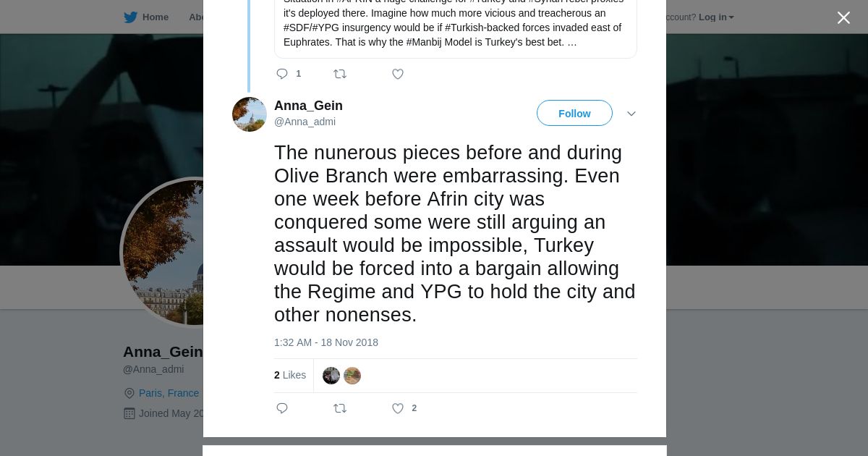Viewport: 868px width, 456px height.
Task: Click the Twitter bird Home icon
Action: coord(130,17)
